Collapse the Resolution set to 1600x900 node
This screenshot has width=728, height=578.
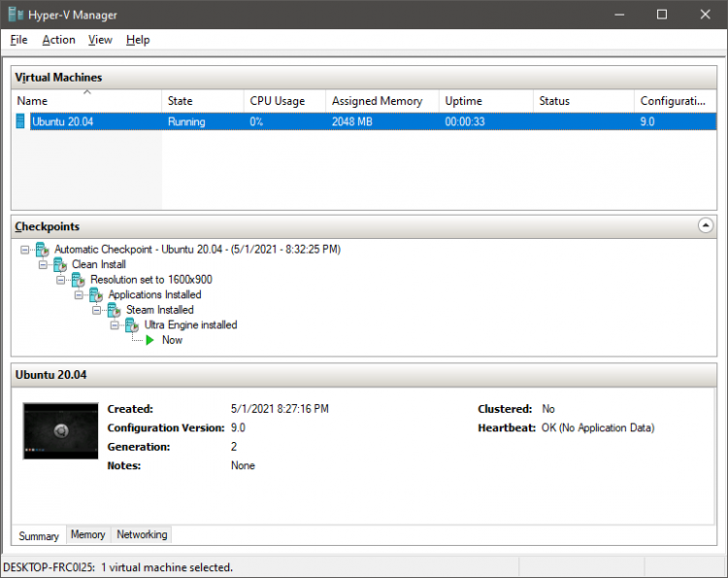[x=61, y=280]
